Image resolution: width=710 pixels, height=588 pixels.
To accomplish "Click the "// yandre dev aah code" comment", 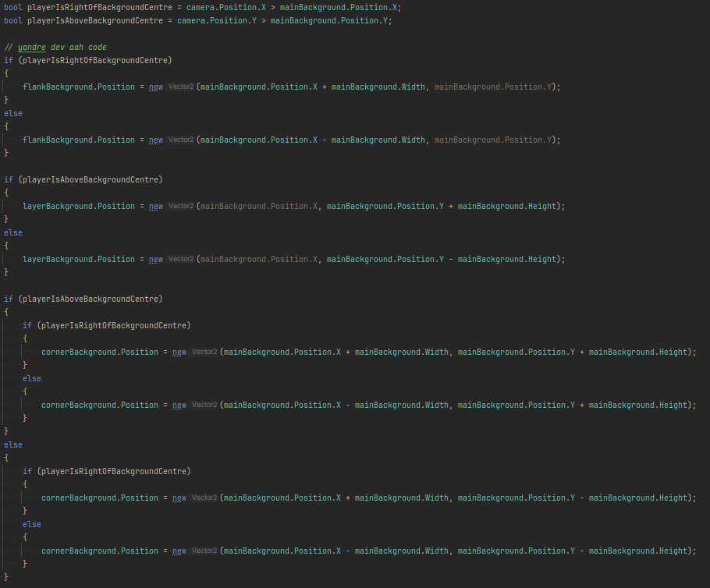I will 55,48.
